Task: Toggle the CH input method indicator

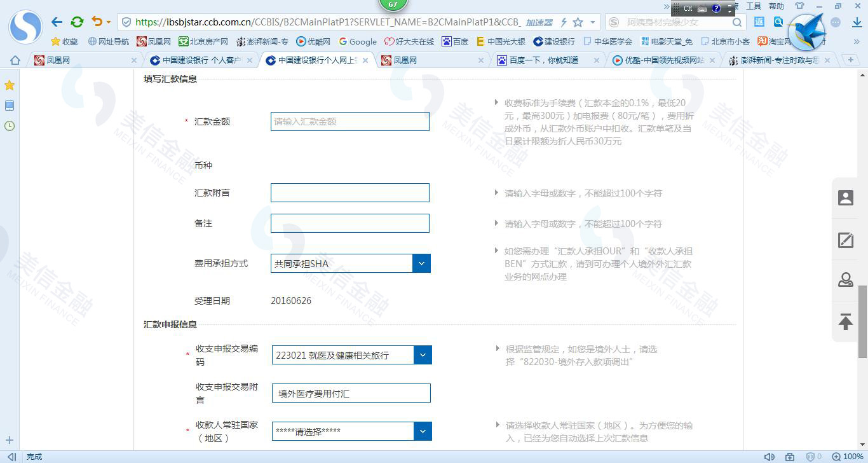Action: pos(687,9)
